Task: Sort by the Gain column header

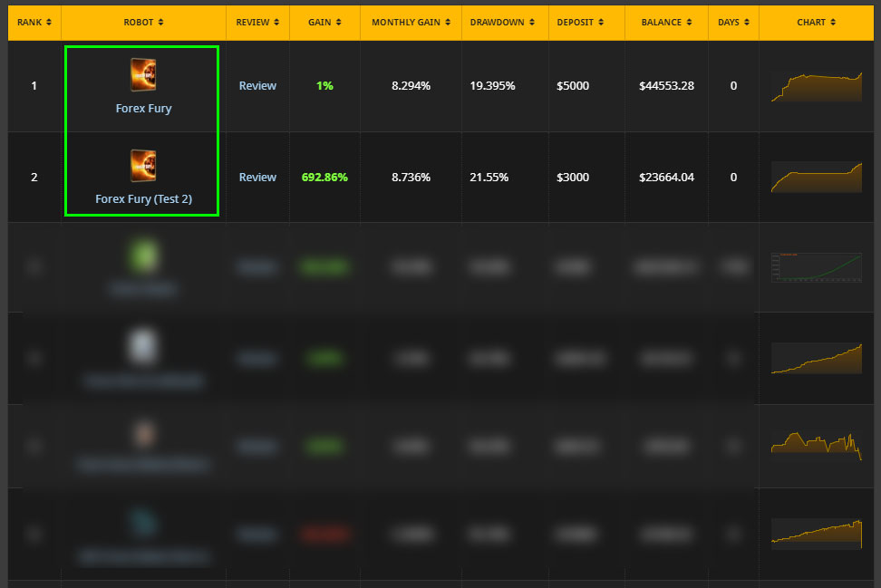Action: point(324,22)
